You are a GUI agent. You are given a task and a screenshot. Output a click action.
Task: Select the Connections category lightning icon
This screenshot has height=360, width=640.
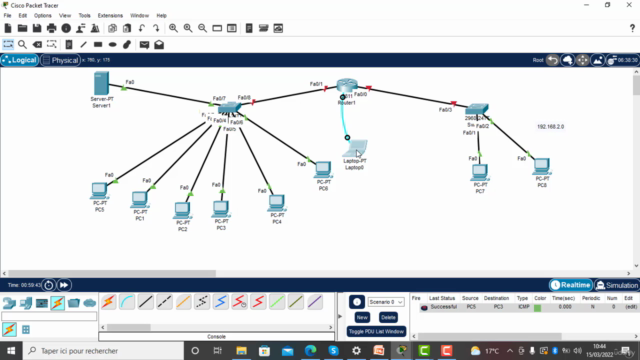click(58, 303)
